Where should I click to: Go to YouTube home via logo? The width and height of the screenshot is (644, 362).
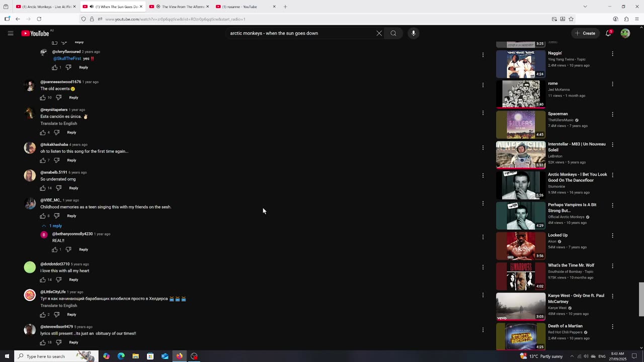tap(35, 33)
